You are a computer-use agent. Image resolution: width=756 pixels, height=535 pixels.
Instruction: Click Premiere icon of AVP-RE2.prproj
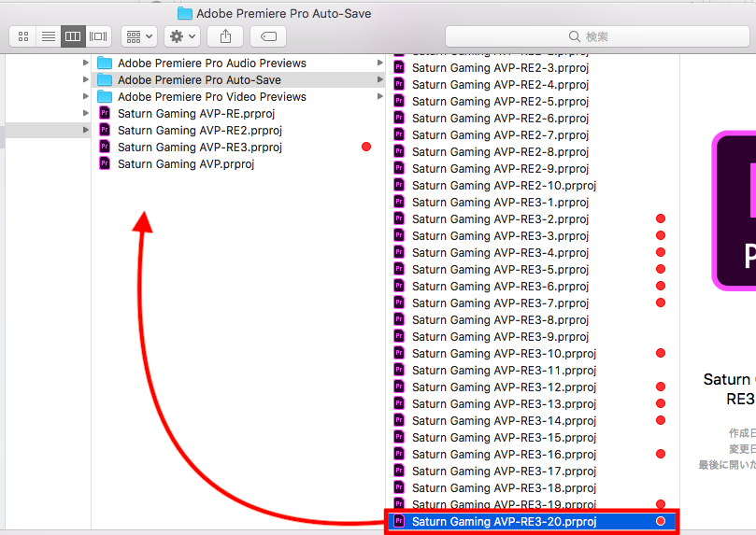tap(105, 130)
